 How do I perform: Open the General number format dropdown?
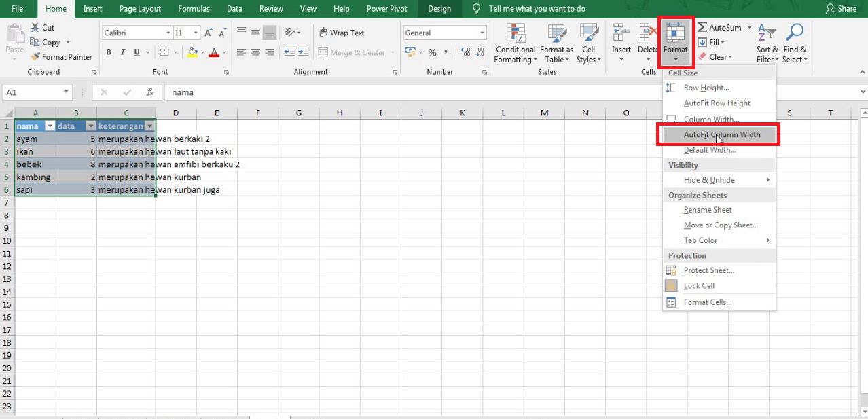pos(482,33)
